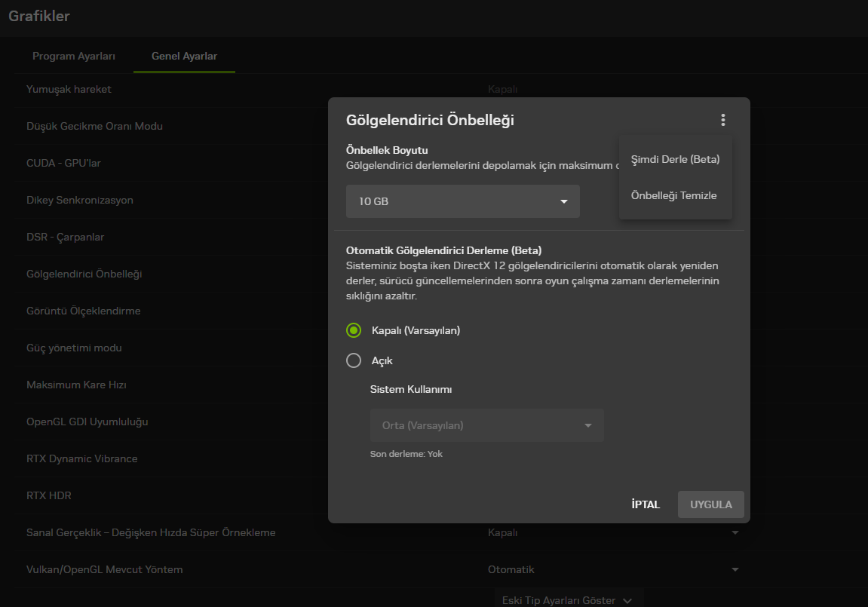The height and width of the screenshot is (607, 868).
Task: Click the İPTAL button
Action: [646, 504]
